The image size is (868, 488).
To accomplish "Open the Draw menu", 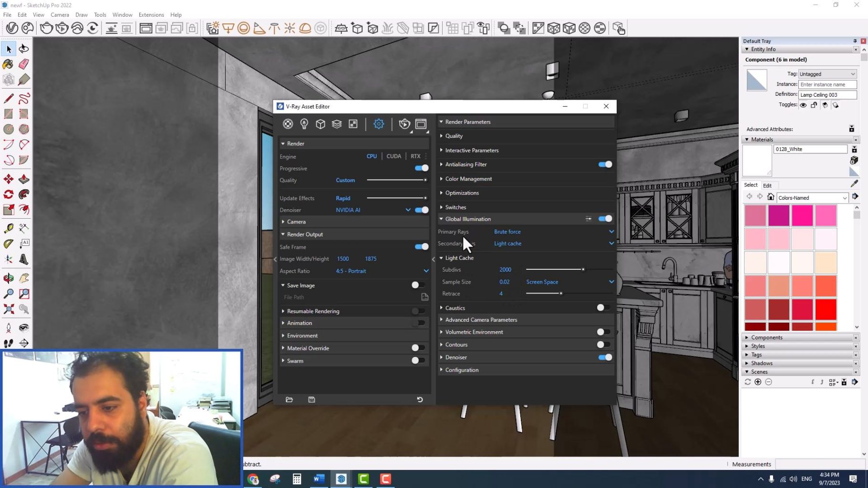I will point(82,15).
